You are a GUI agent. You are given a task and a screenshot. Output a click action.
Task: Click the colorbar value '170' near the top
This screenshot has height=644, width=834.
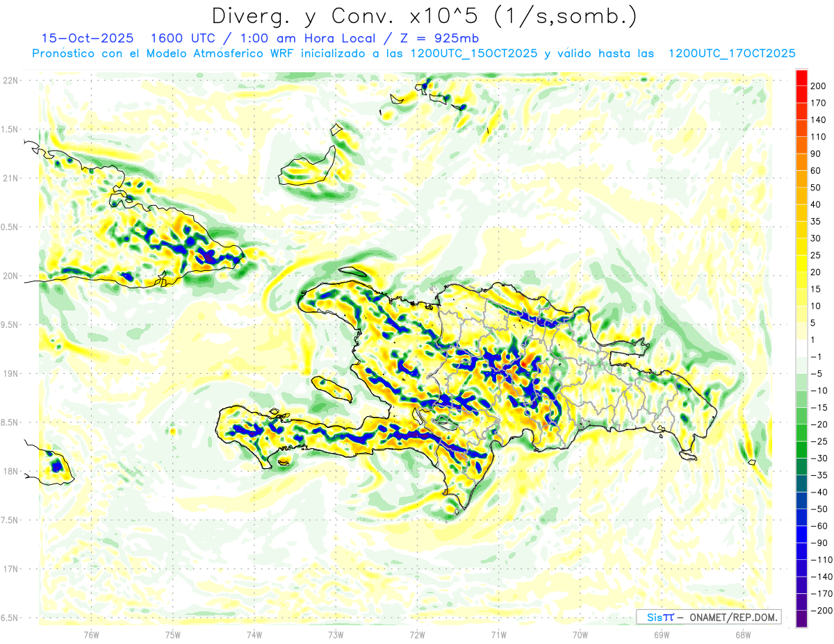(819, 104)
